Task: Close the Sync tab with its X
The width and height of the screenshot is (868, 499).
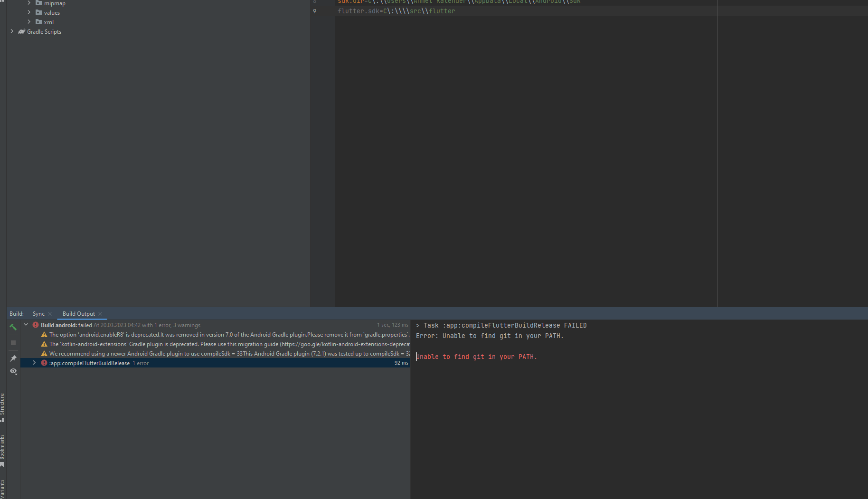Action: point(50,314)
